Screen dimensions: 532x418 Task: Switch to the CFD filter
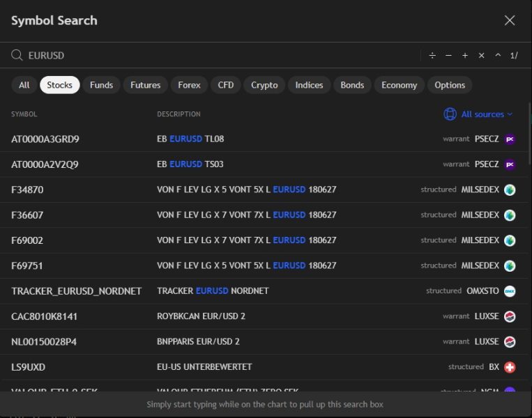(x=226, y=85)
